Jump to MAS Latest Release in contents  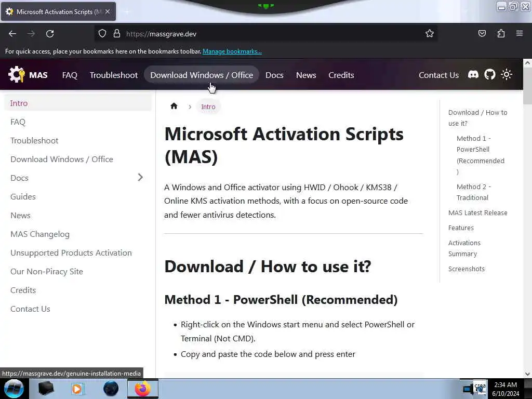point(478,212)
